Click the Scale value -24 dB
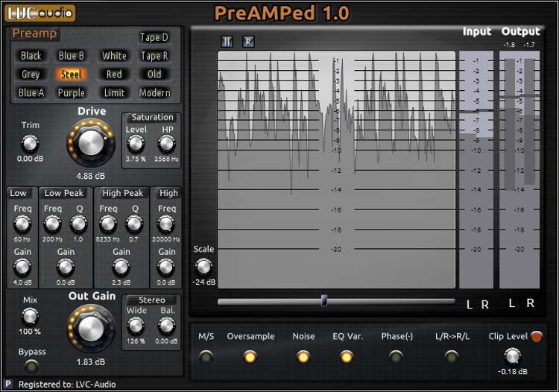The image size is (559, 392). point(203,282)
